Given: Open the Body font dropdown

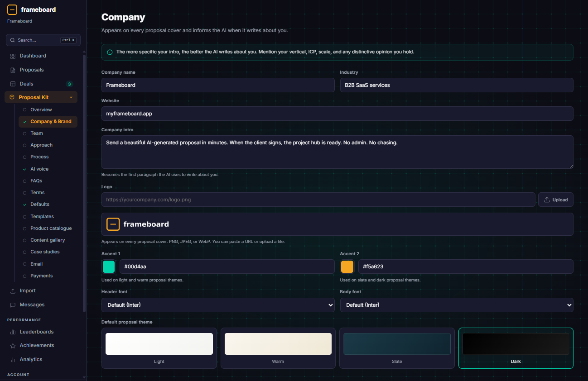Looking at the screenshot, I should pos(457,305).
